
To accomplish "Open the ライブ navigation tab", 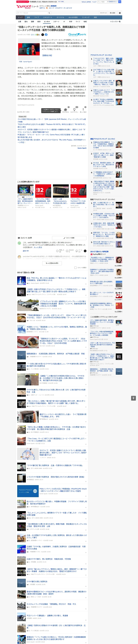I will point(37,17).
